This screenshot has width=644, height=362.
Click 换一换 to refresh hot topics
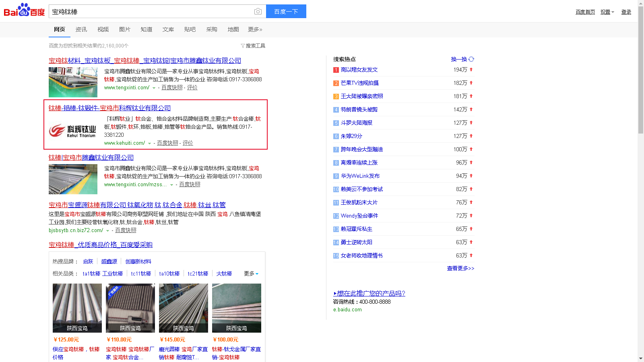pos(459,59)
